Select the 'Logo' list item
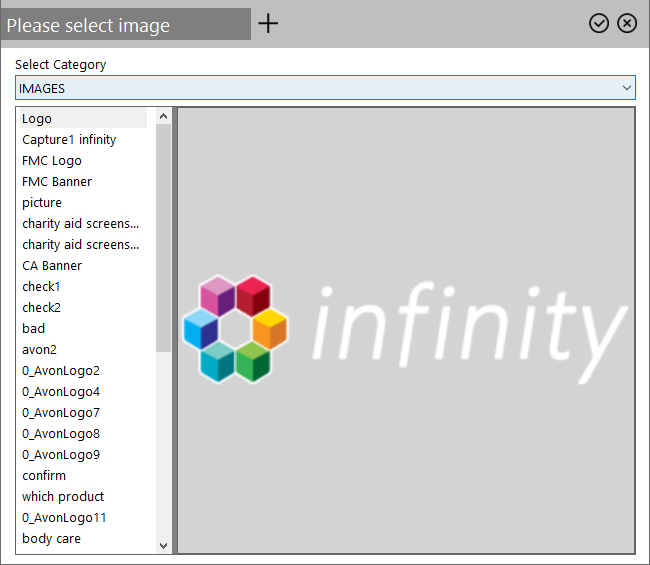 point(83,119)
